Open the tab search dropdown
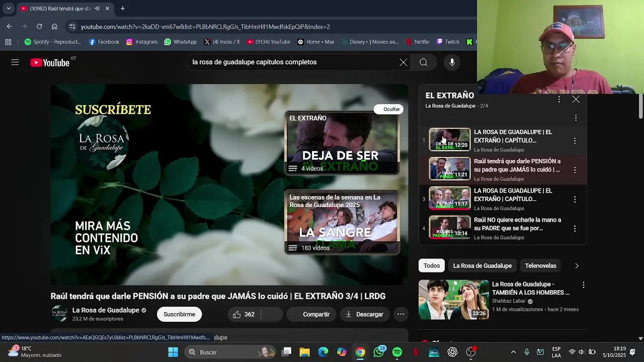 (8, 9)
